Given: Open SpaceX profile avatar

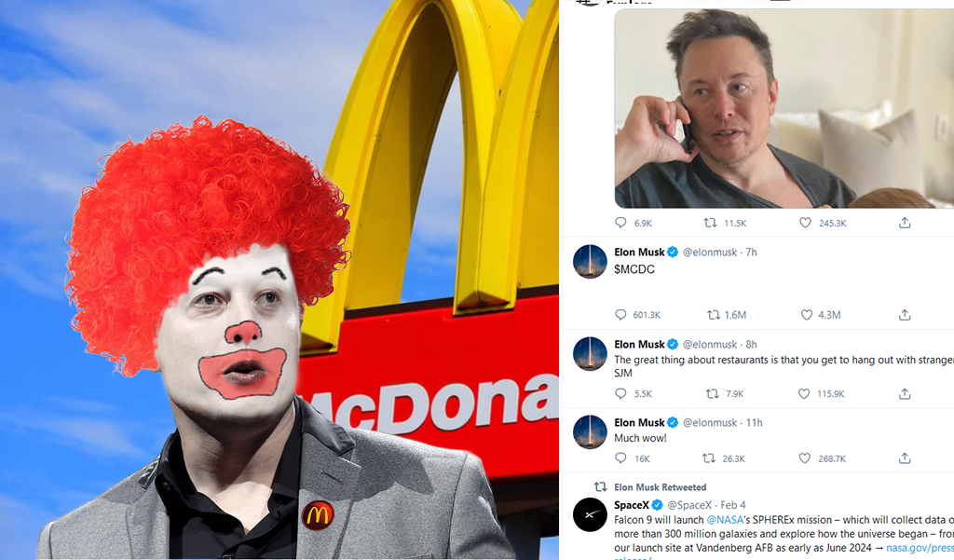Looking at the screenshot, I should 590,515.
